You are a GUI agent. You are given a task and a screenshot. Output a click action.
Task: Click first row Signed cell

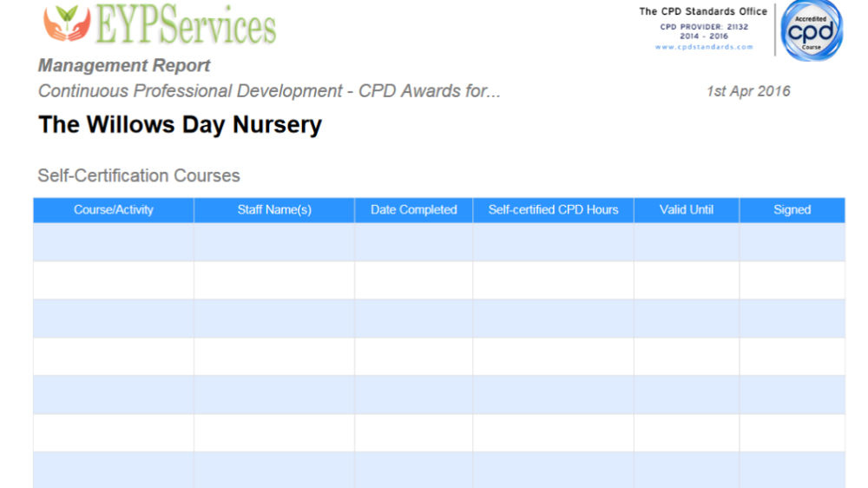pos(792,242)
